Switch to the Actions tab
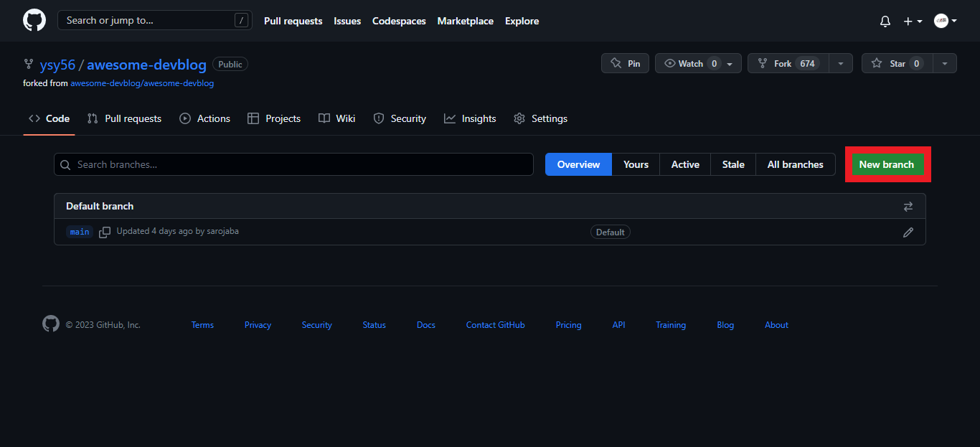This screenshot has height=447, width=980. coord(204,118)
